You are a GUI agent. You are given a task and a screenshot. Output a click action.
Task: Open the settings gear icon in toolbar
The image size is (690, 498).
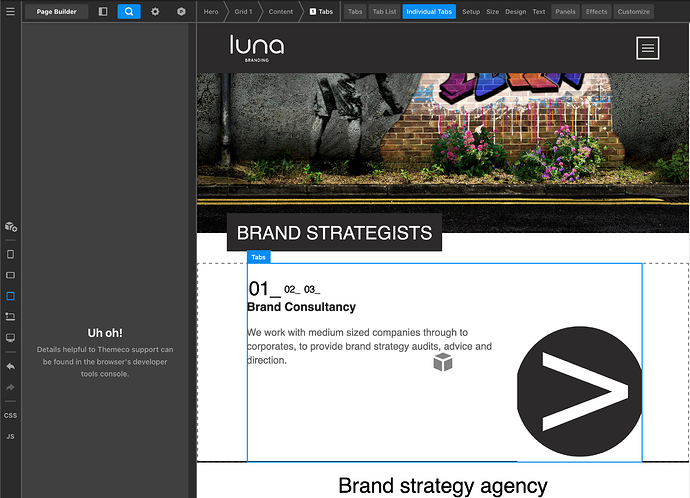[155, 12]
